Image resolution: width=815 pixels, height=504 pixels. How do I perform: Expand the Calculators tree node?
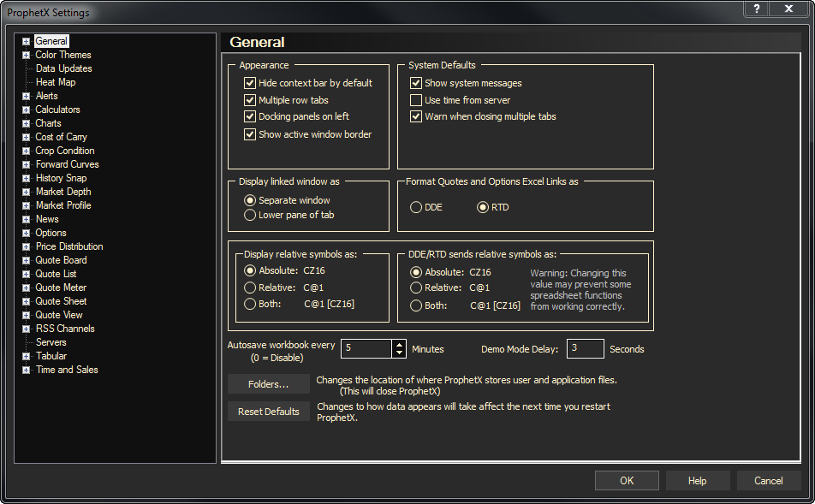26,110
